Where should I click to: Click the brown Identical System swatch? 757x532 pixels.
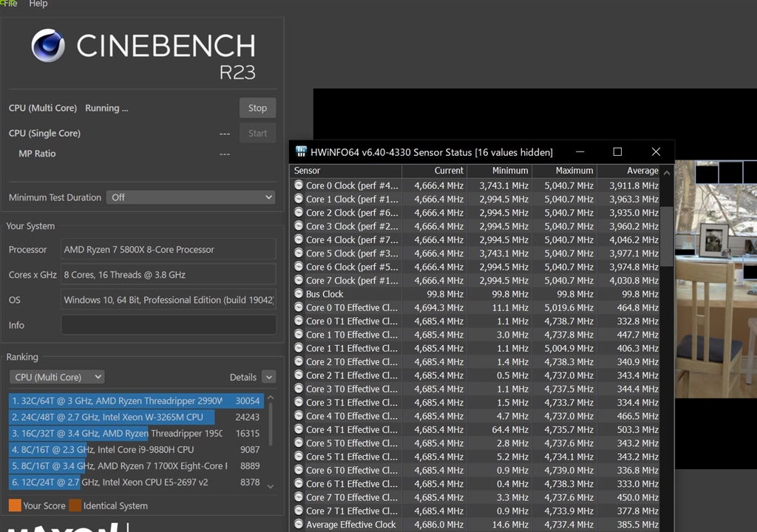pos(75,506)
